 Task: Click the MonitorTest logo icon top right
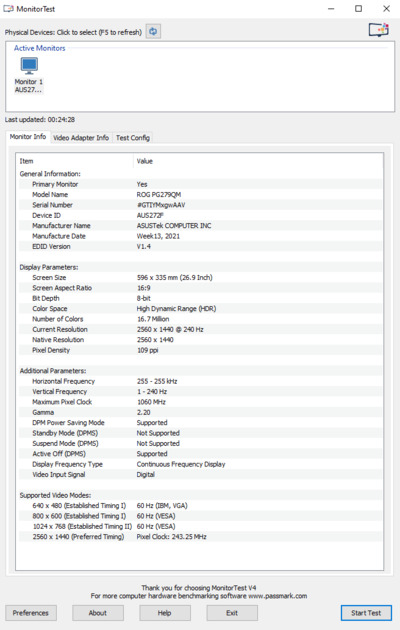(x=379, y=30)
